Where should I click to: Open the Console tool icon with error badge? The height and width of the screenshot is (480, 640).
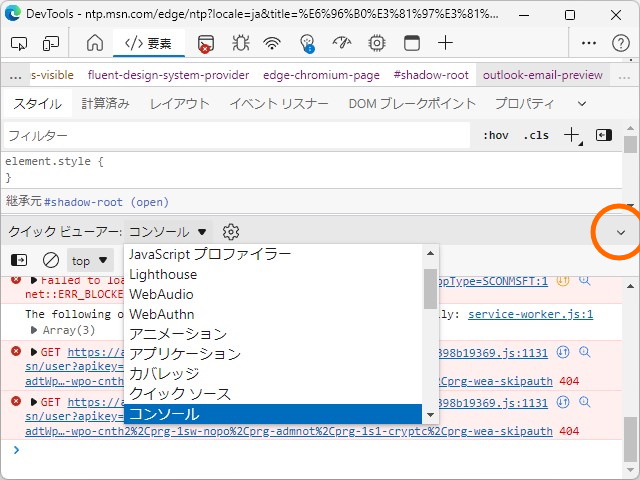point(206,44)
